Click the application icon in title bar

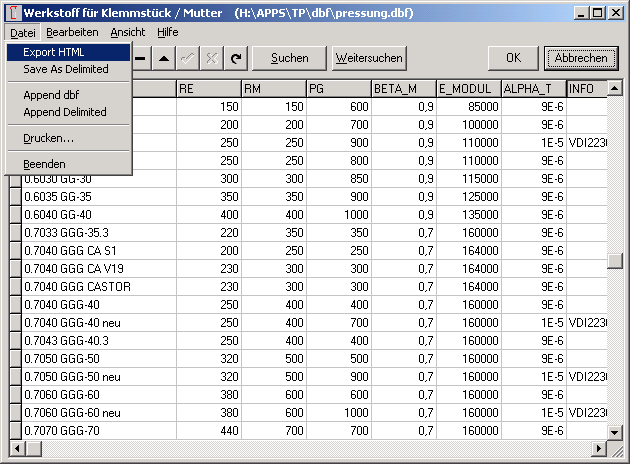tap(11, 12)
